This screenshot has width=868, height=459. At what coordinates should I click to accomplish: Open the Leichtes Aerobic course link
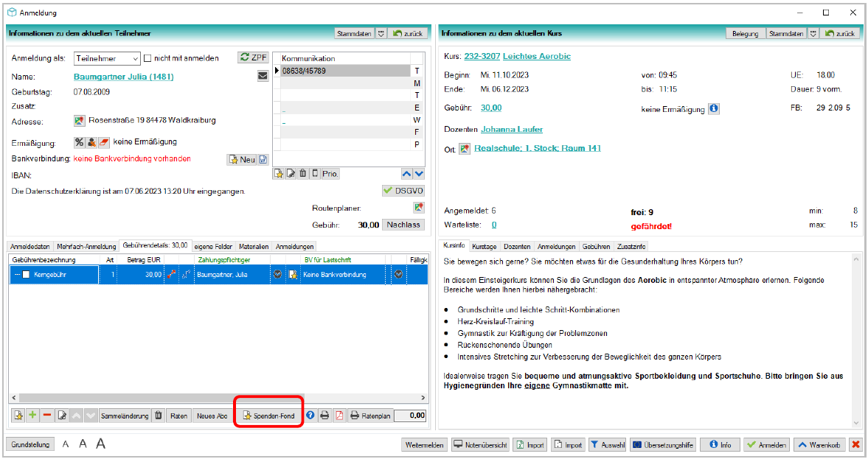[x=536, y=57]
